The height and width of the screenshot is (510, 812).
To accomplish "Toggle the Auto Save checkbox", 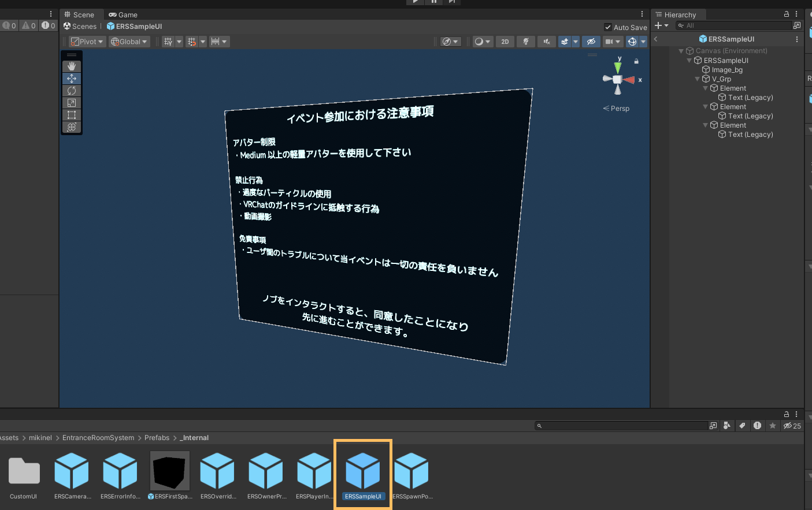I will coord(608,27).
